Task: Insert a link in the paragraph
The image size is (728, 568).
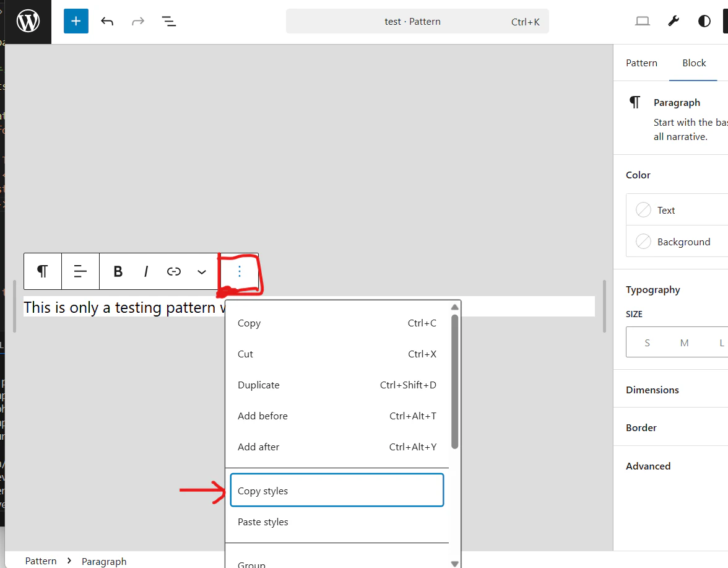Action: point(173,271)
